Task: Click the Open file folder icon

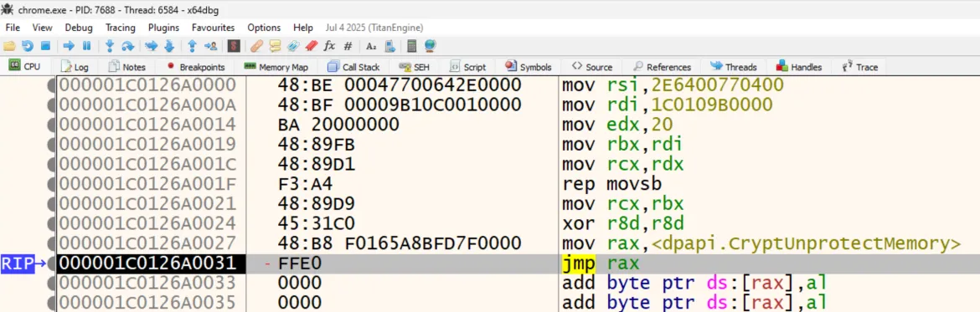Action: pos(8,46)
